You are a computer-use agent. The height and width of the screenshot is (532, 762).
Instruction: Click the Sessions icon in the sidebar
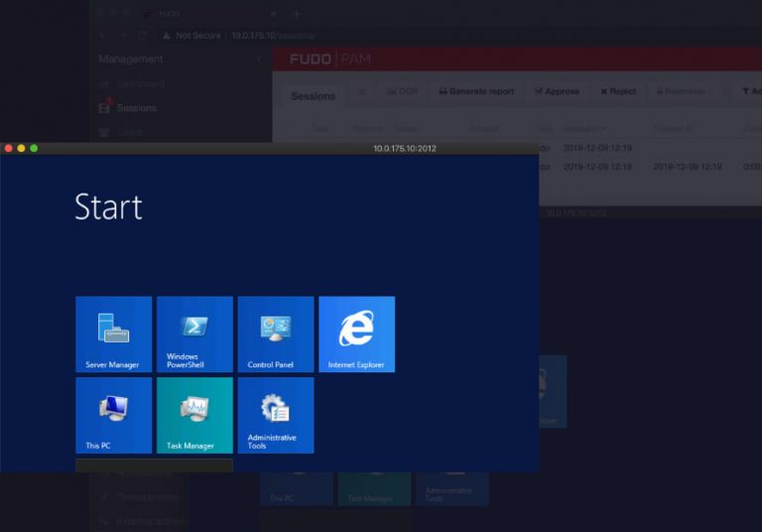[x=104, y=107]
